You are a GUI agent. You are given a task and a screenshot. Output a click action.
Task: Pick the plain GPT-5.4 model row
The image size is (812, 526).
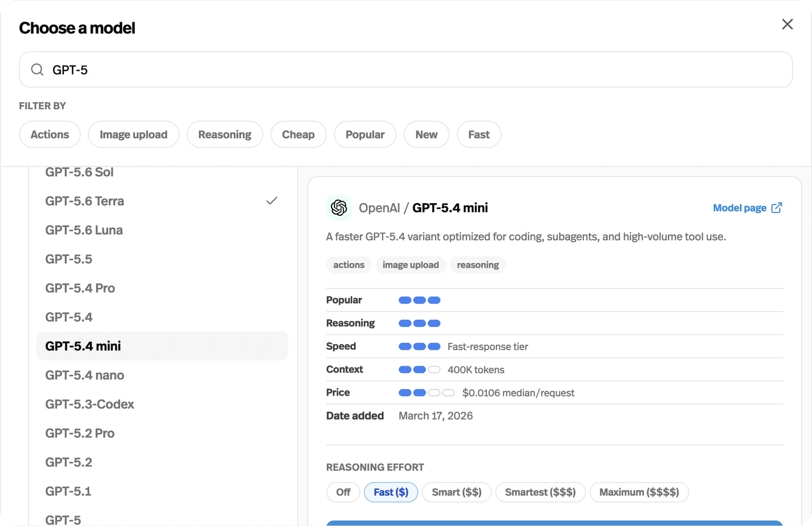click(x=162, y=317)
